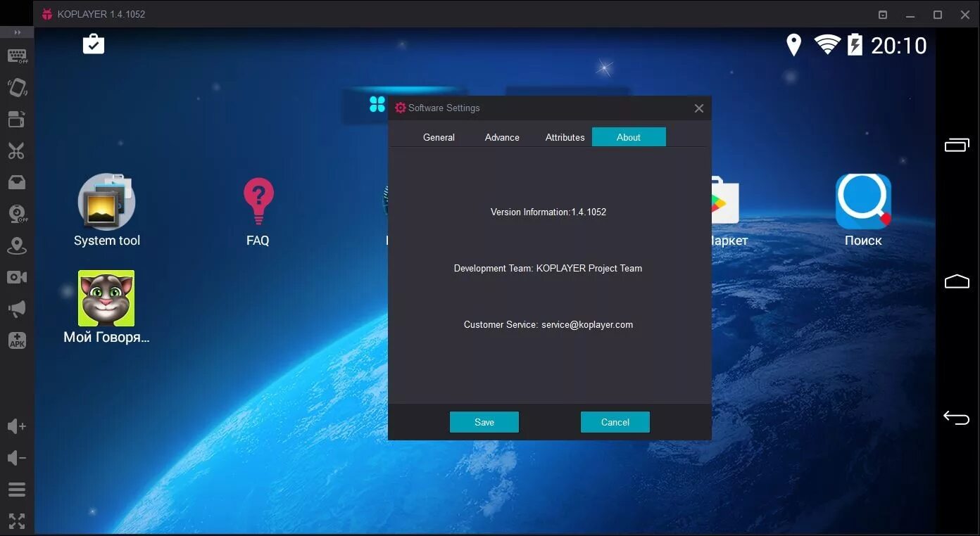Click the service@koplayer.com customer service text
The image size is (980, 536).
(587, 324)
